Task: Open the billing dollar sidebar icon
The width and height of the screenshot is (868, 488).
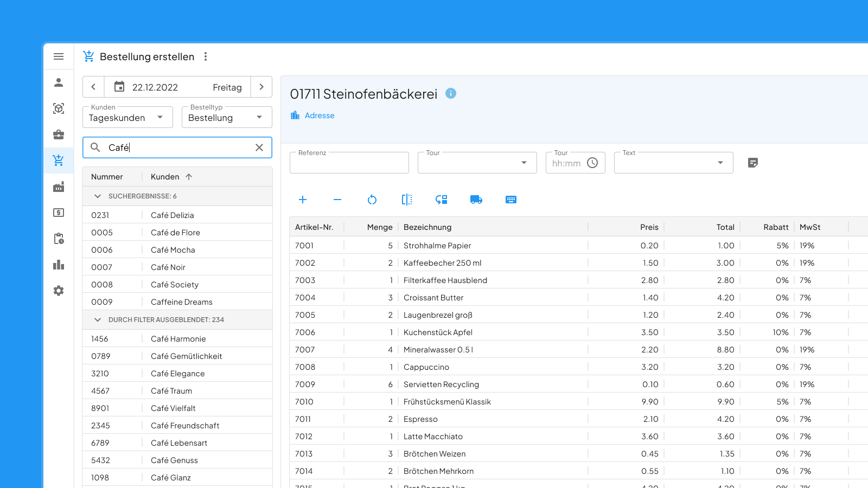Action: [x=59, y=213]
